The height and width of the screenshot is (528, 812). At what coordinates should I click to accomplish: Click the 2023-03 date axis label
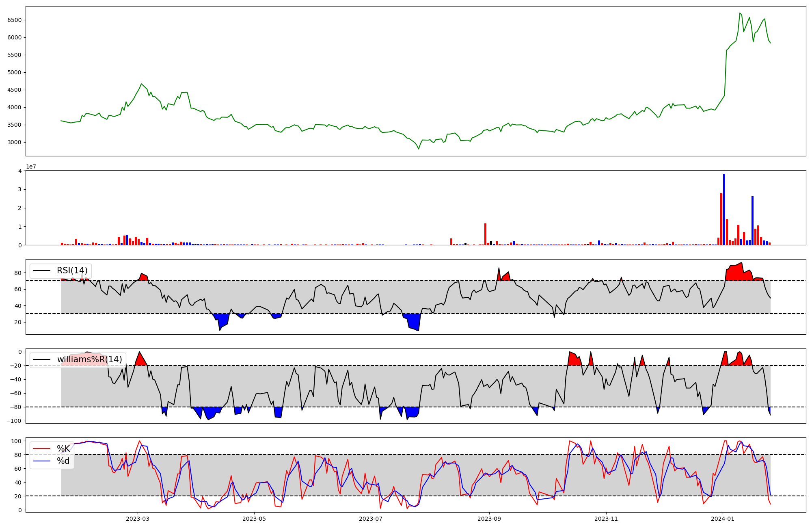(x=138, y=519)
